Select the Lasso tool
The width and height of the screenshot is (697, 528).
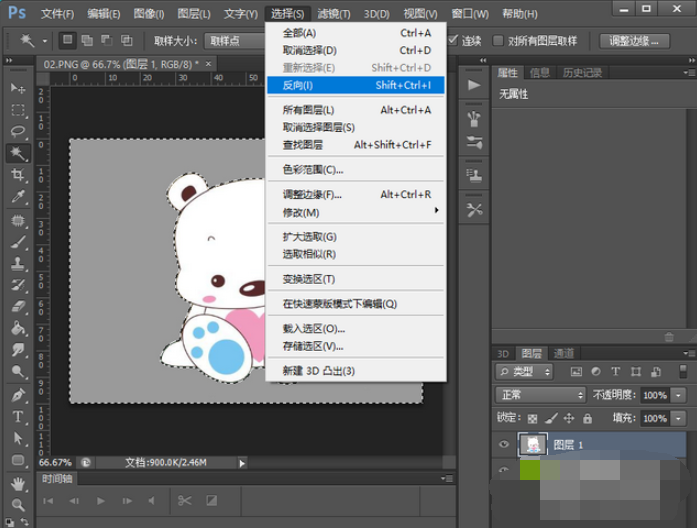18,131
